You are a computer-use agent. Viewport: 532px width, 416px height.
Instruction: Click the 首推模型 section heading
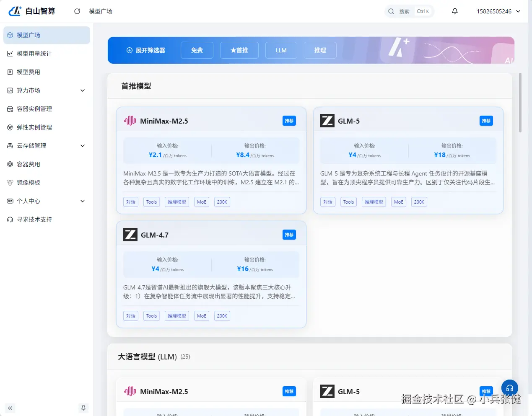[x=136, y=86]
